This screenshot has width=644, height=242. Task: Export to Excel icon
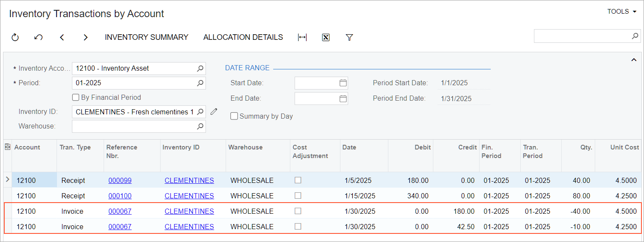coord(325,38)
